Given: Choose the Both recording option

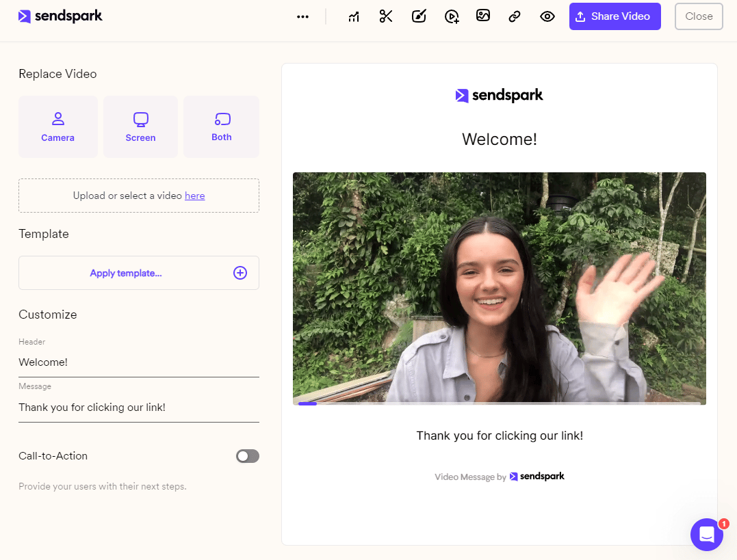Looking at the screenshot, I should tap(222, 127).
